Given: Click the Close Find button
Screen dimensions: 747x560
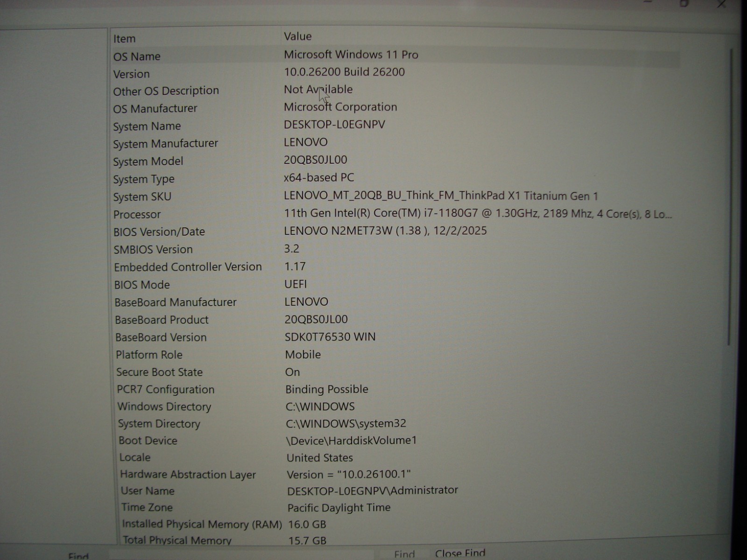Looking at the screenshot, I should 460,553.
